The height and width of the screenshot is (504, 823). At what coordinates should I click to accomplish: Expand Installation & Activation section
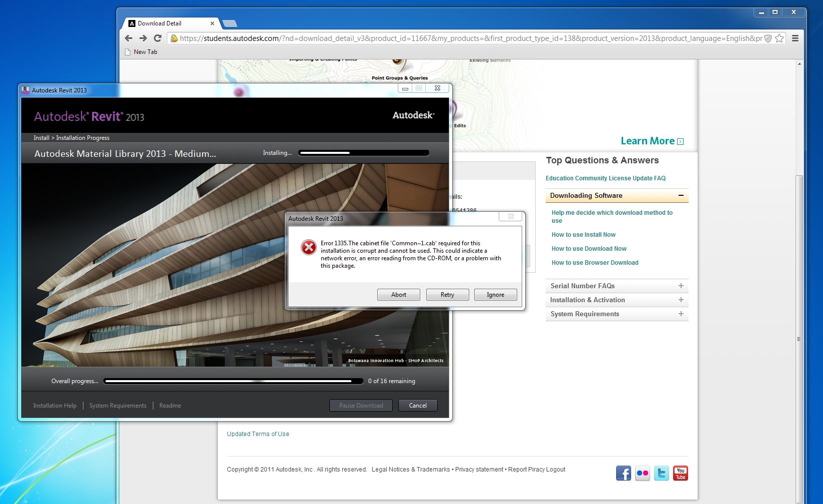click(x=681, y=300)
